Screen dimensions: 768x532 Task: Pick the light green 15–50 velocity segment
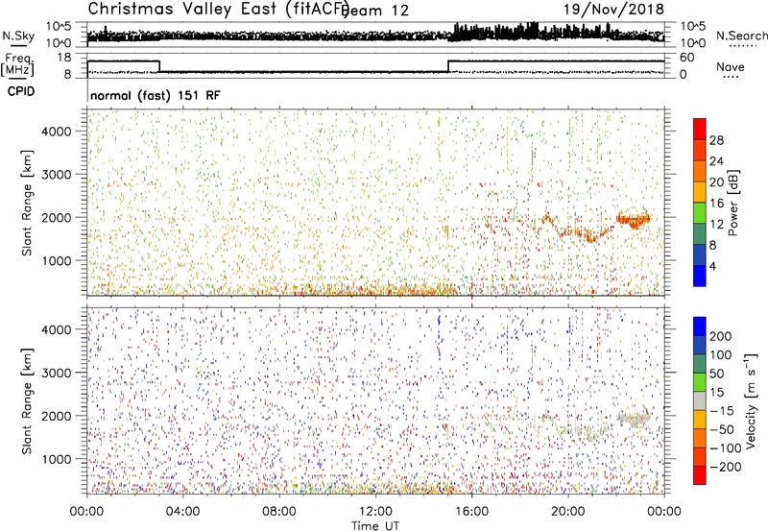pyautogui.click(x=700, y=382)
